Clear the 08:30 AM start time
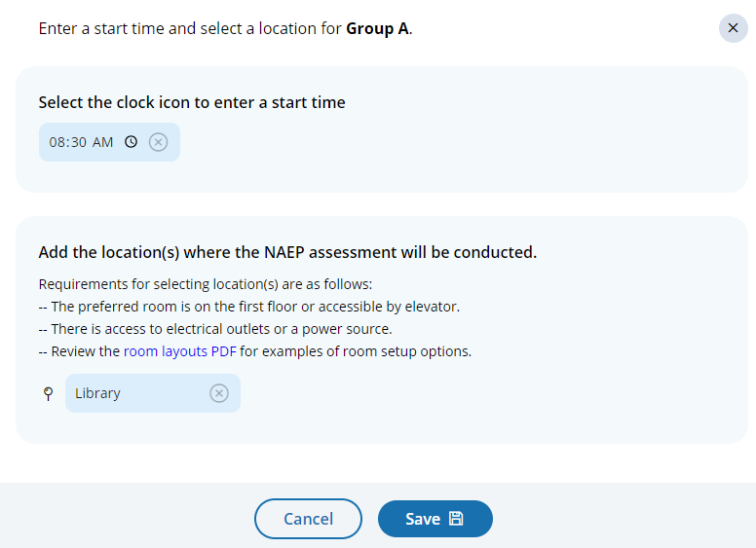This screenshot has width=756, height=548. pyautogui.click(x=158, y=142)
